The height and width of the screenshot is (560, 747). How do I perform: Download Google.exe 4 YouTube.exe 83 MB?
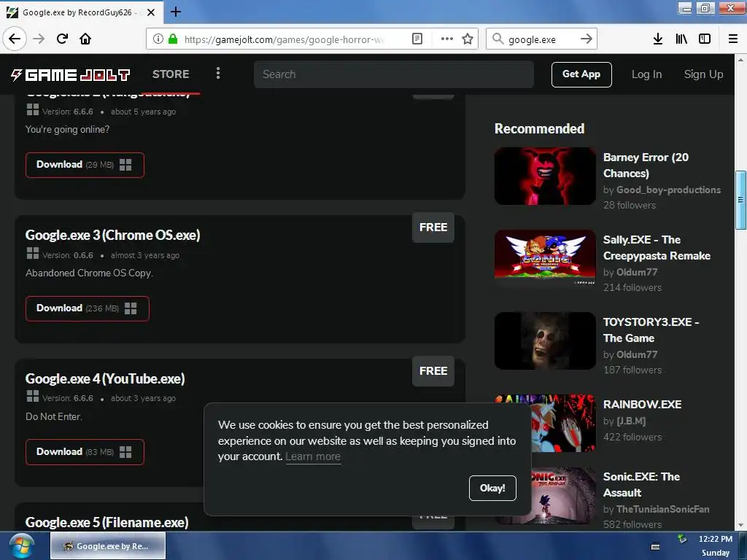coord(85,452)
